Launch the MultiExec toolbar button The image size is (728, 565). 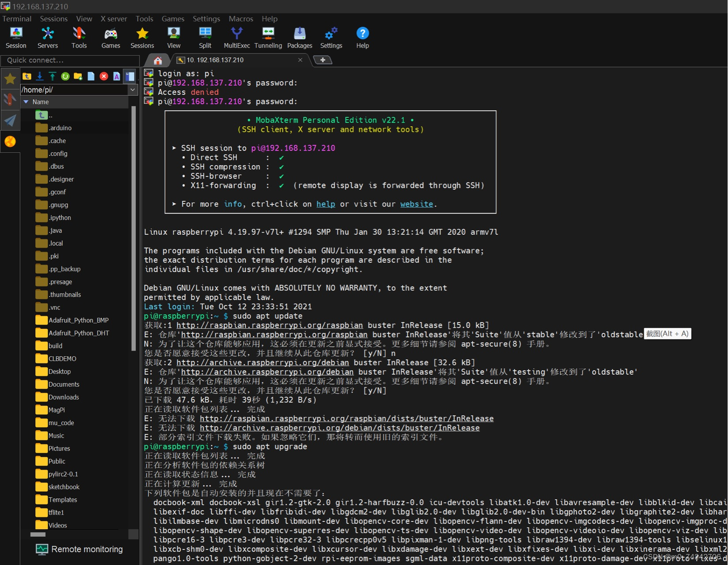coord(237,38)
